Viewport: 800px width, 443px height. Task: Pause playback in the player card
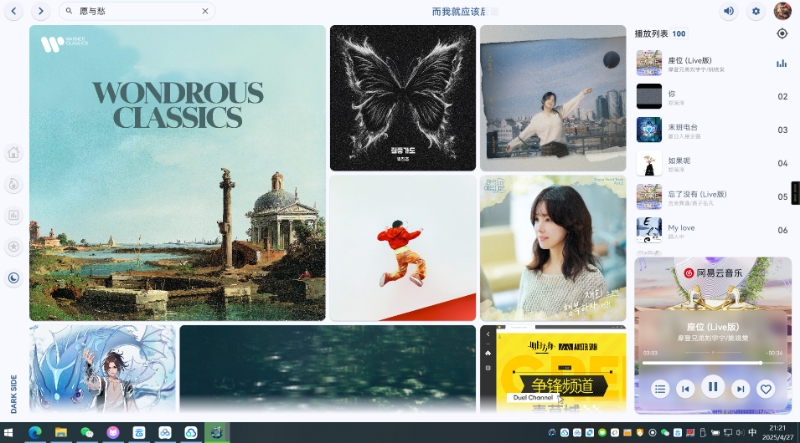[x=713, y=387]
